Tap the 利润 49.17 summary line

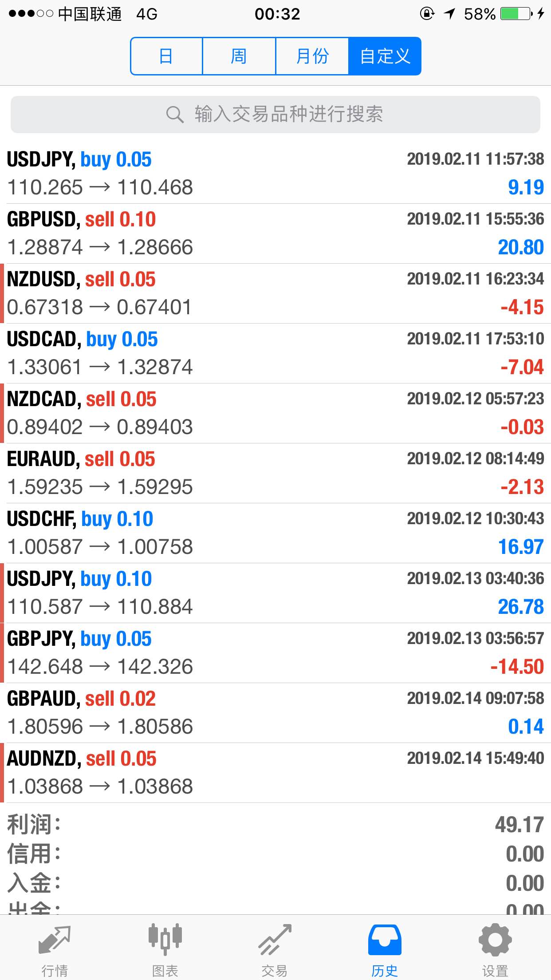pos(275,825)
